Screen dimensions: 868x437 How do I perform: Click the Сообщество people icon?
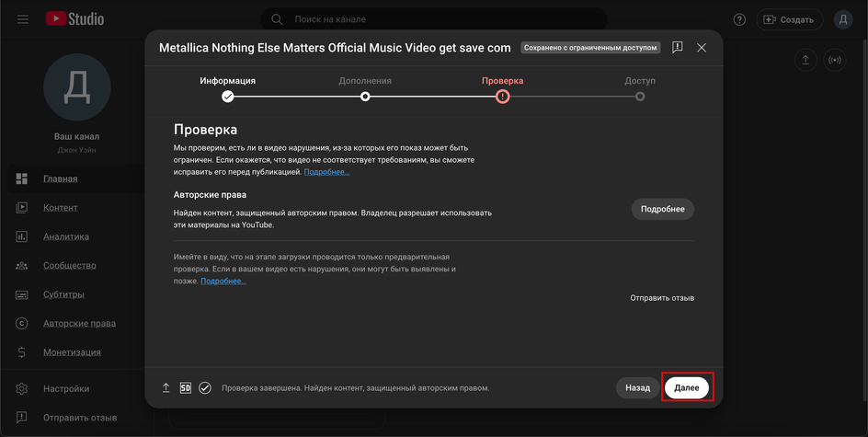(x=21, y=265)
